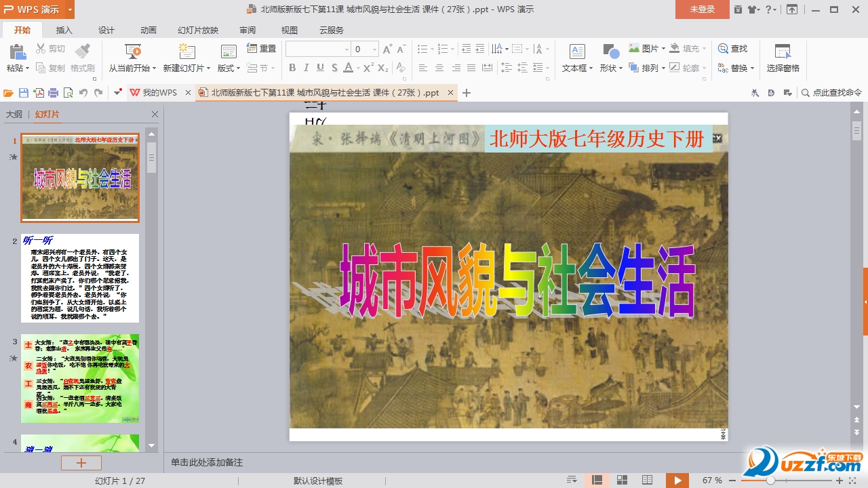
Task: Click the Print icon in quick access
Action: (53, 93)
